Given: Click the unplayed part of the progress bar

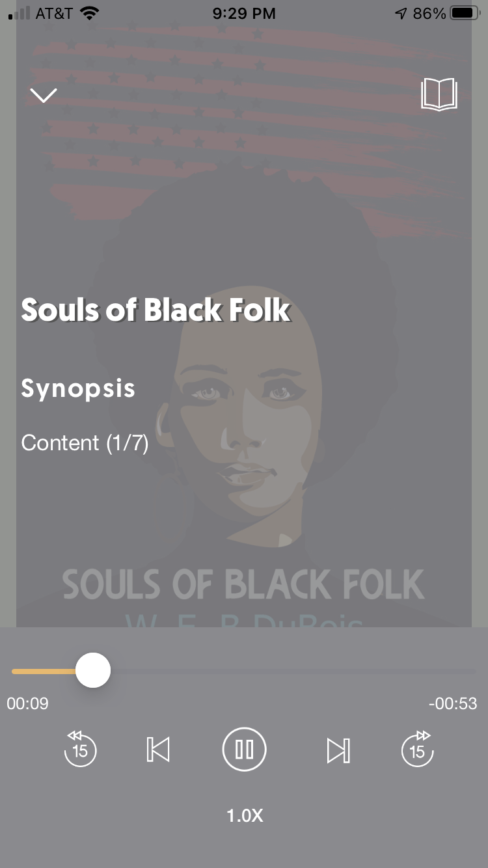Looking at the screenshot, I should [x=293, y=671].
